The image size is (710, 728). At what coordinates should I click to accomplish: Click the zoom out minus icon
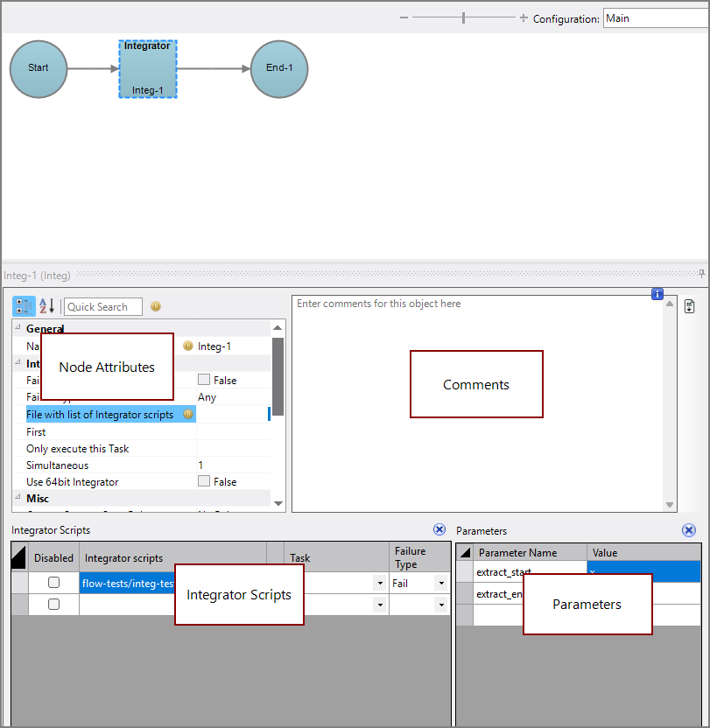pos(404,18)
